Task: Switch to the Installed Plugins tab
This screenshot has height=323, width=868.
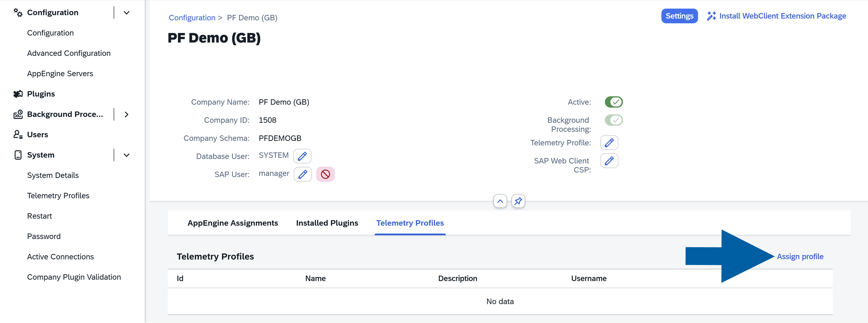Action: pos(327,223)
